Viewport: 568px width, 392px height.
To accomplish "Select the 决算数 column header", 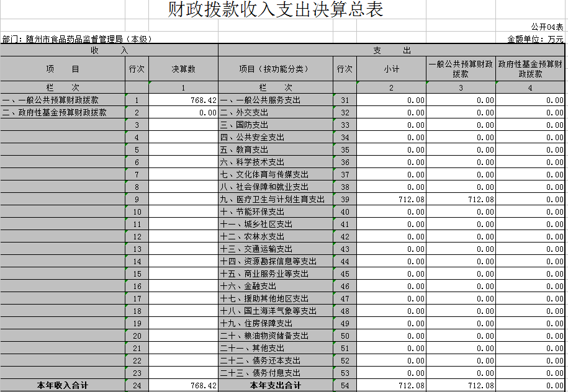I will click(x=183, y=69).
